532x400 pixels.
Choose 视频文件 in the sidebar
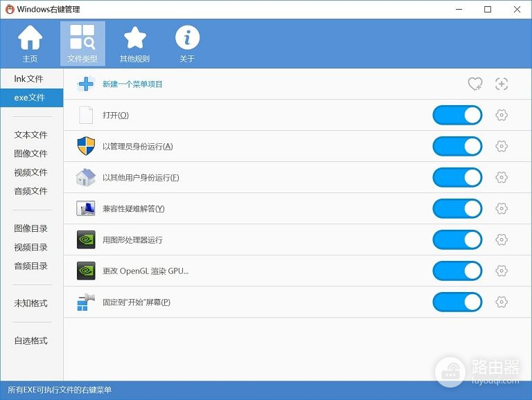pos(32,172)
